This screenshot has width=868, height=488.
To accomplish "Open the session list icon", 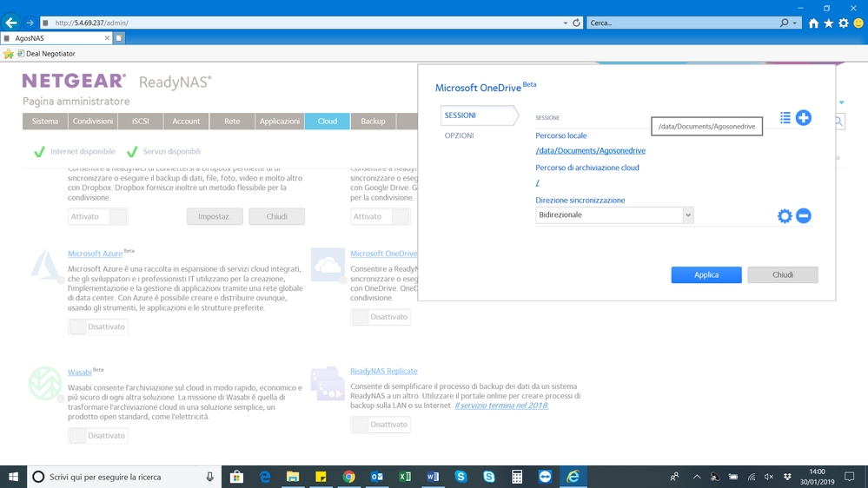I will point(785,118).
